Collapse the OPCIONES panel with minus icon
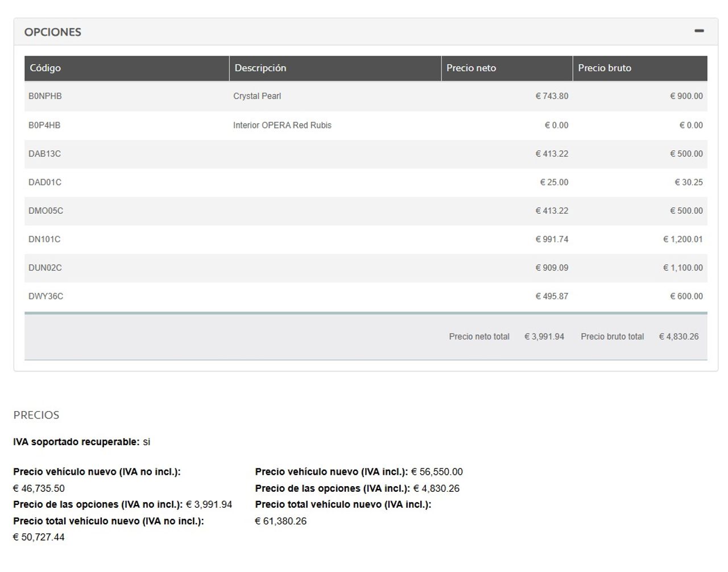Screen dimensions: 728x572 699,31
